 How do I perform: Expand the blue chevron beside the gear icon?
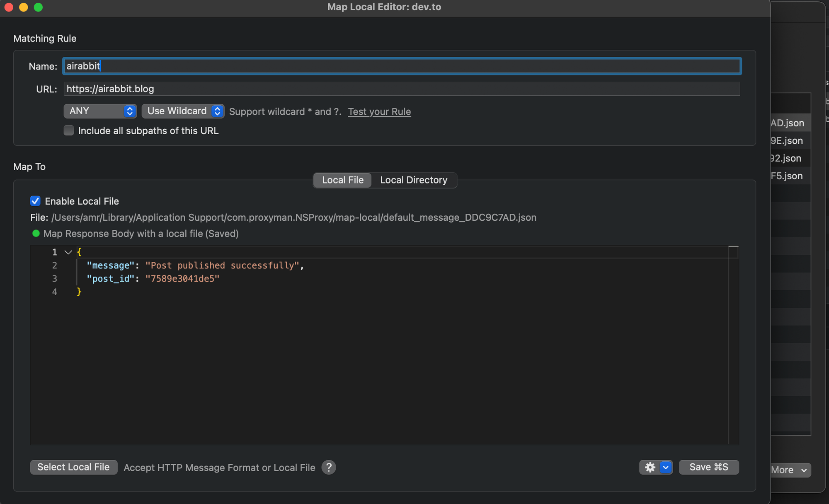[666, 467]
